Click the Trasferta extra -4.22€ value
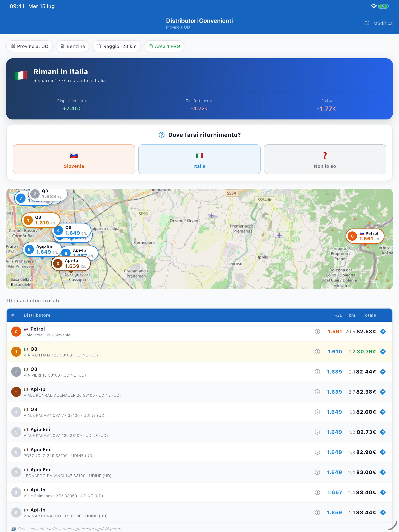The image size is (399, 532). tap(199, 108)
